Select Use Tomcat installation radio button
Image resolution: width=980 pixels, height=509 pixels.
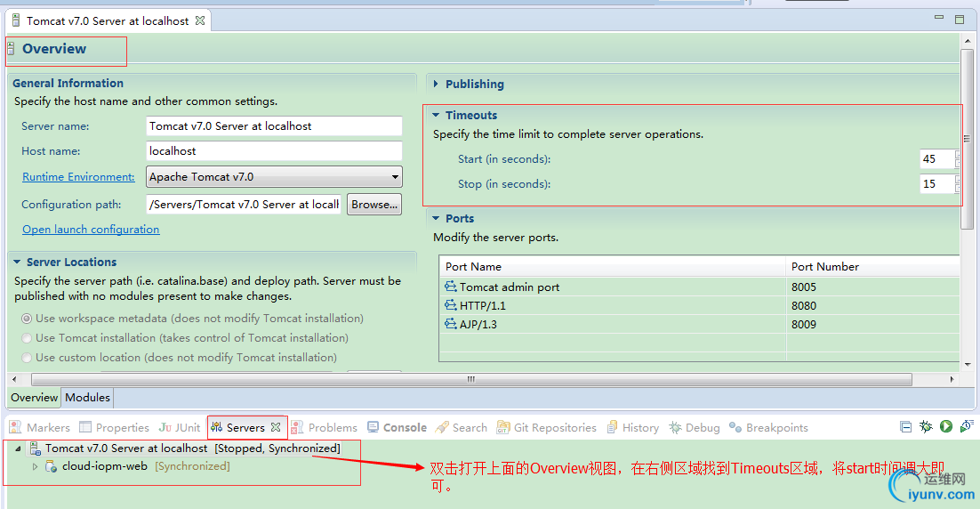click(27, 338)
